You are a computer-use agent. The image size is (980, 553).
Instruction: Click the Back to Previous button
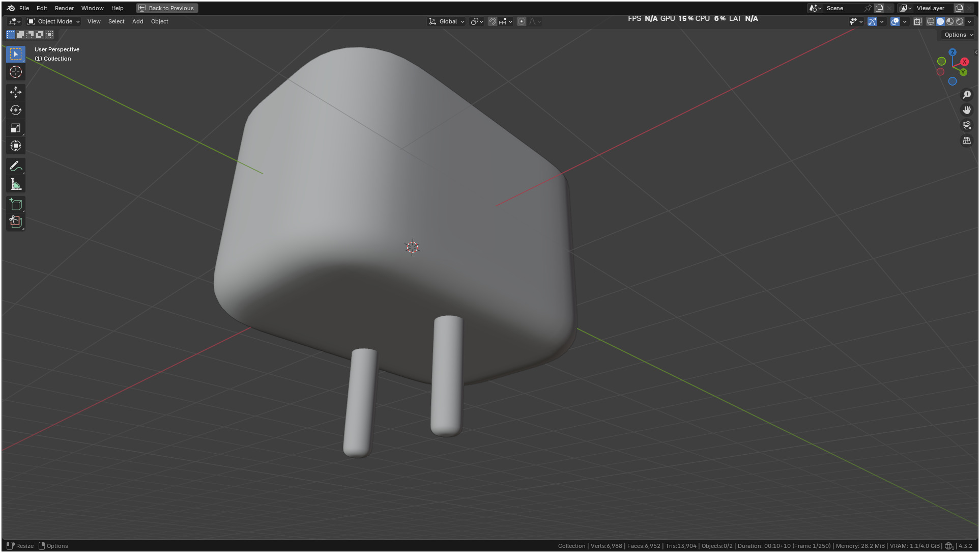click(167, 8)
